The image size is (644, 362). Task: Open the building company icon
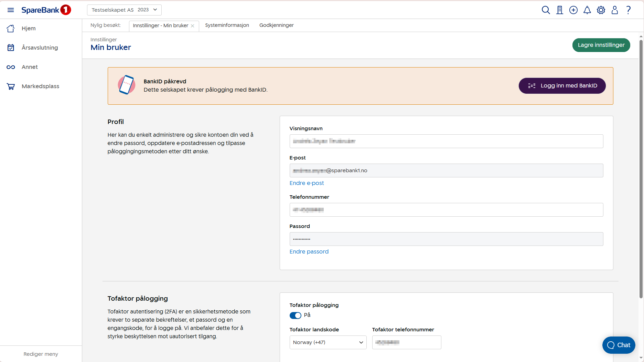560,10
